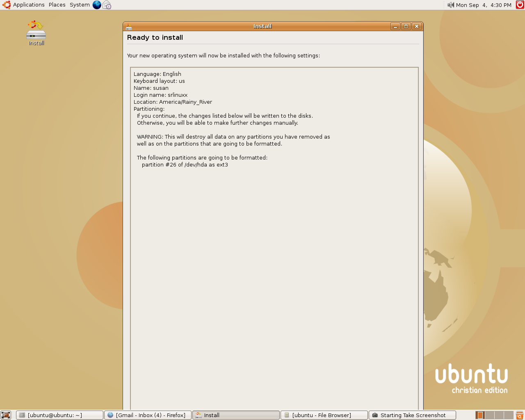Screen dimensions: 525x420
Task: Click the Install window title bar icon
Action: click(129, 26)
